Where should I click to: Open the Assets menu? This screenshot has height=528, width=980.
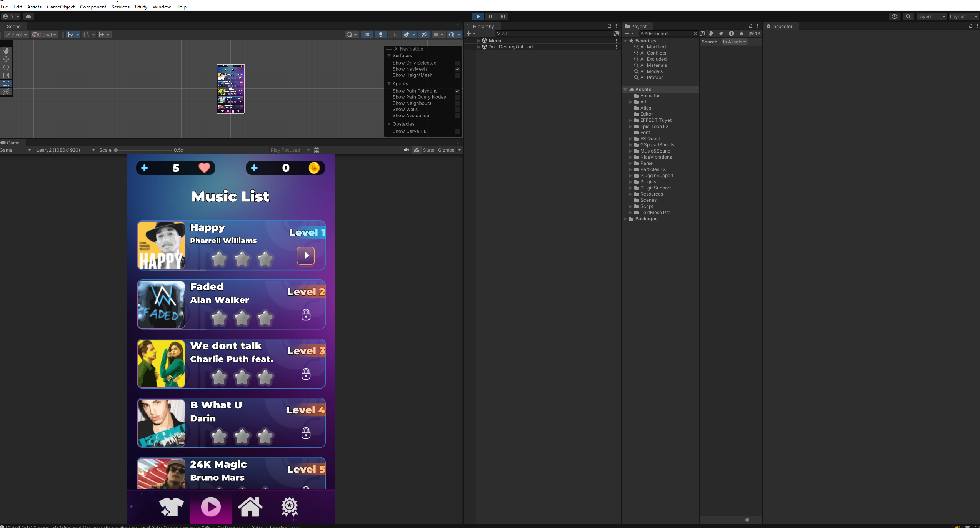[34, 7]
